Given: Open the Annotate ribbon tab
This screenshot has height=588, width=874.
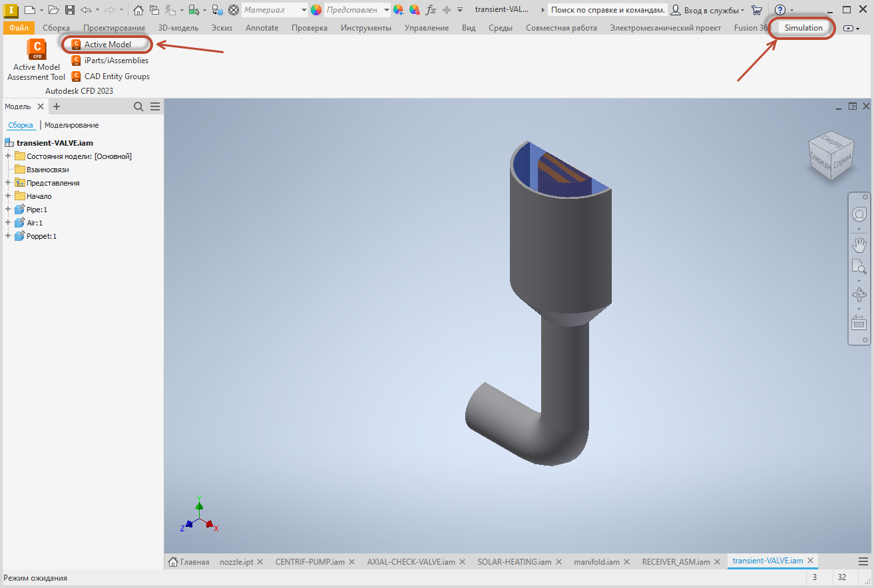Looking at the screenshot, I should 262,28.
